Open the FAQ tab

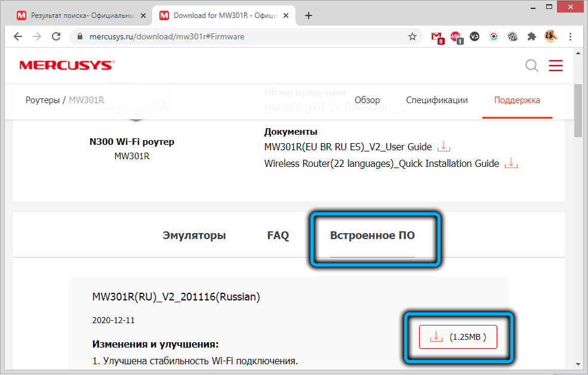278,235
